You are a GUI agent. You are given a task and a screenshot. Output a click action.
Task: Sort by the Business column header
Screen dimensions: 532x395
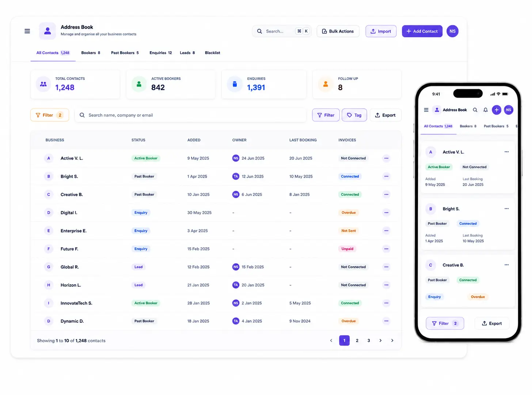click(x=55, y=140)
